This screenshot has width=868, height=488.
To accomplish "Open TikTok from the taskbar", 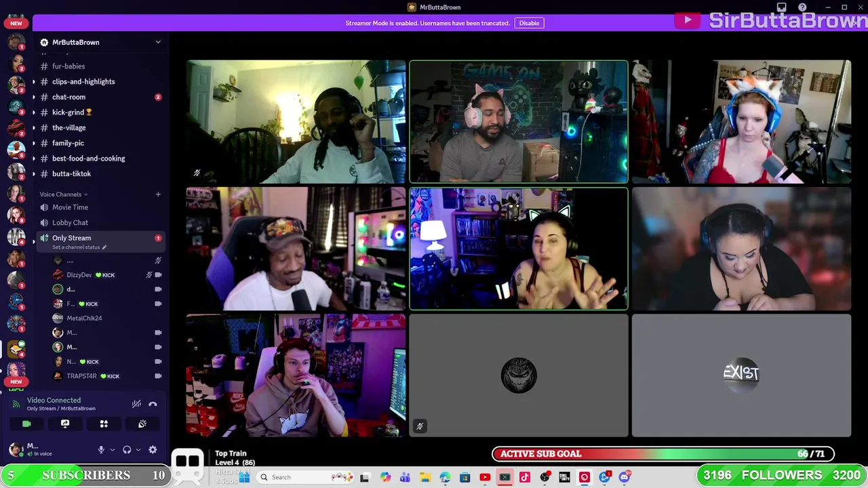I will pyautogui.click(x=524, y=477).
